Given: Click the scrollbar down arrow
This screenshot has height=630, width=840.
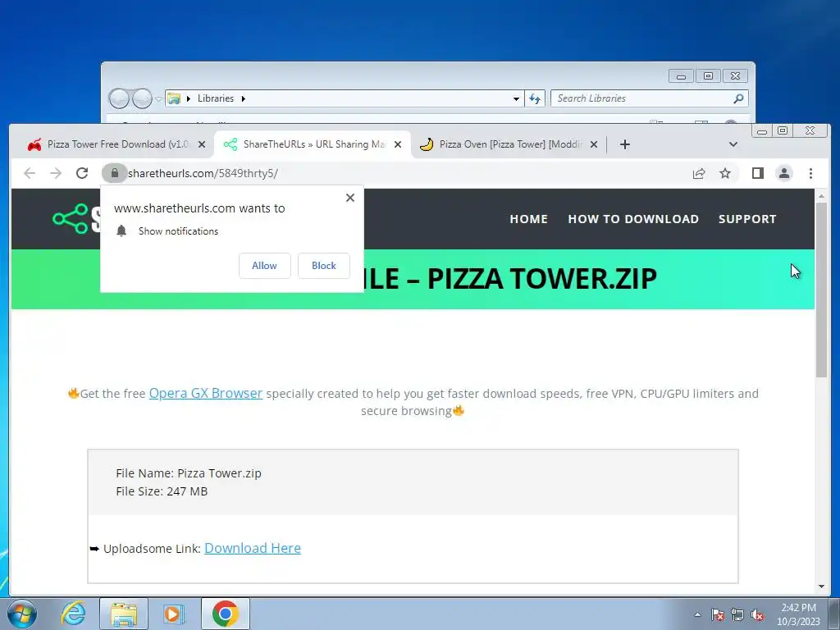Looking at the screenshot, I should pos(821,587).
